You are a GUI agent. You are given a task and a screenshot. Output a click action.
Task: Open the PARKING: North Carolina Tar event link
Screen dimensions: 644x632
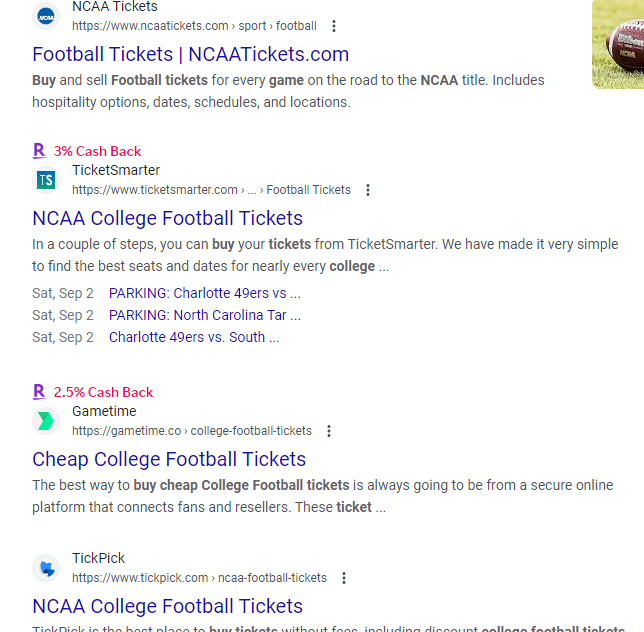[204, 315]
